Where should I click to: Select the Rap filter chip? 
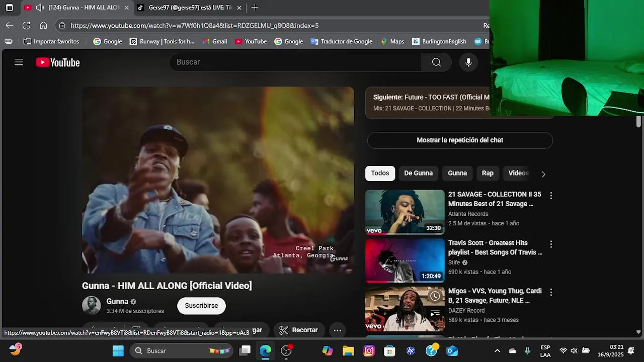[x=488, y=173]
